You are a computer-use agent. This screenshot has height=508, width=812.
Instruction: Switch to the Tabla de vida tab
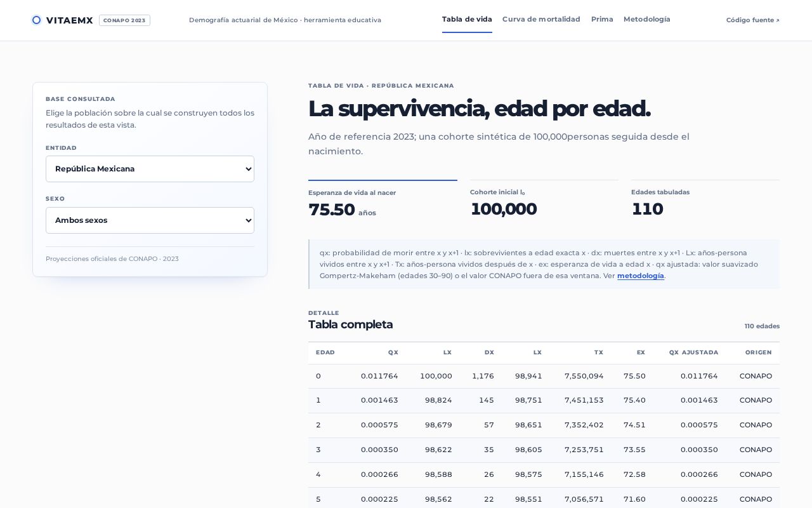(x=467, y=20)
